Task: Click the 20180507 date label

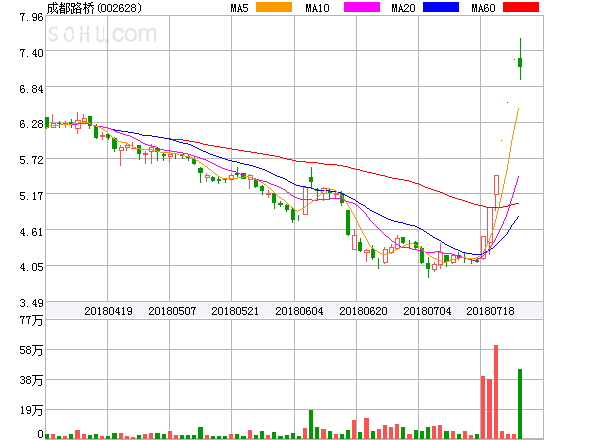Action: (172, 311)
